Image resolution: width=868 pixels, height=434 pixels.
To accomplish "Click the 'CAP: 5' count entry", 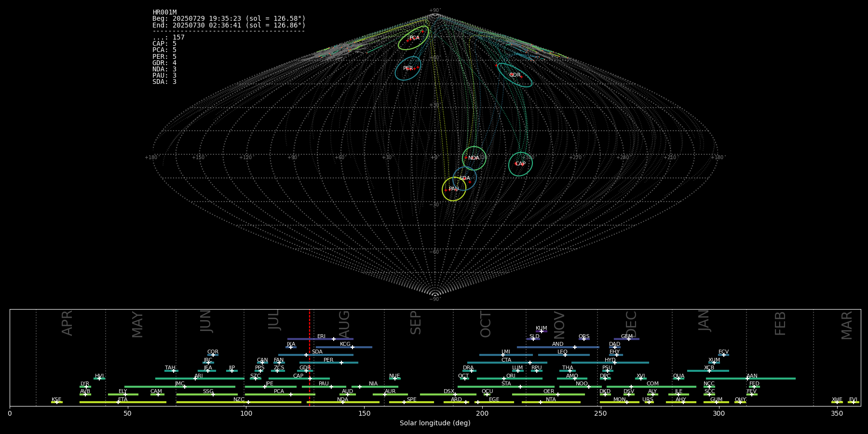I will 164,44.
